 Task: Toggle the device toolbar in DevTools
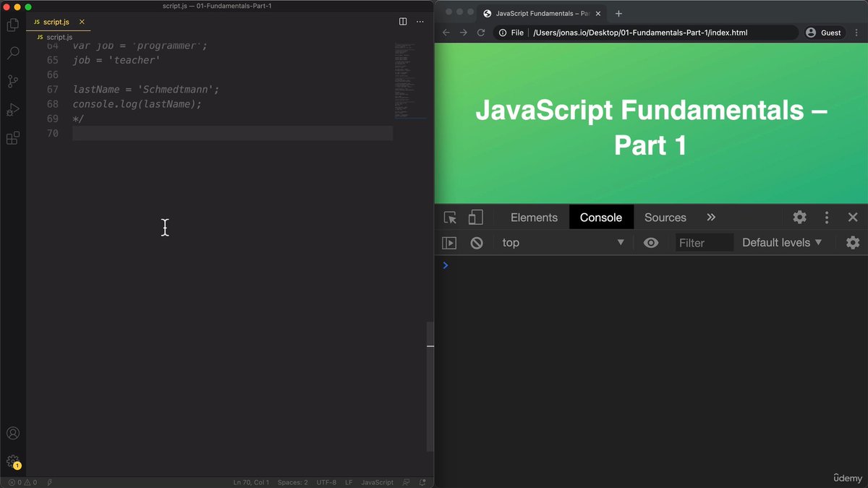click(475, 218)
